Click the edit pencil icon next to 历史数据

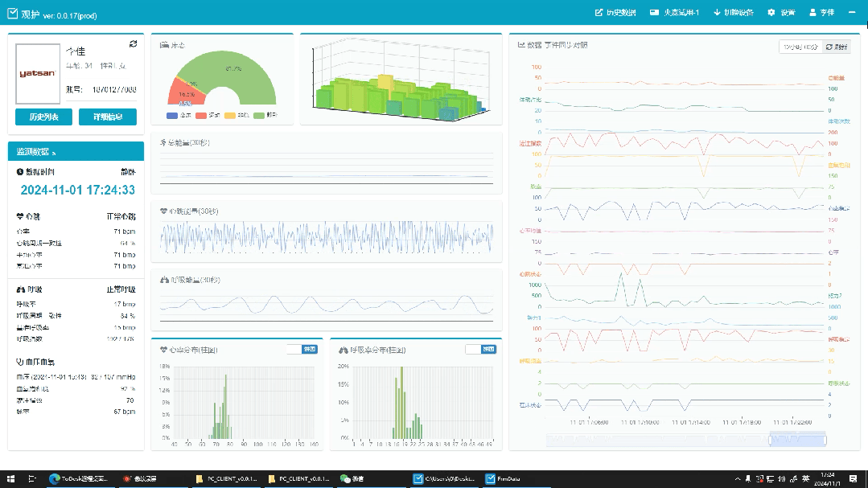coord(599,12)
